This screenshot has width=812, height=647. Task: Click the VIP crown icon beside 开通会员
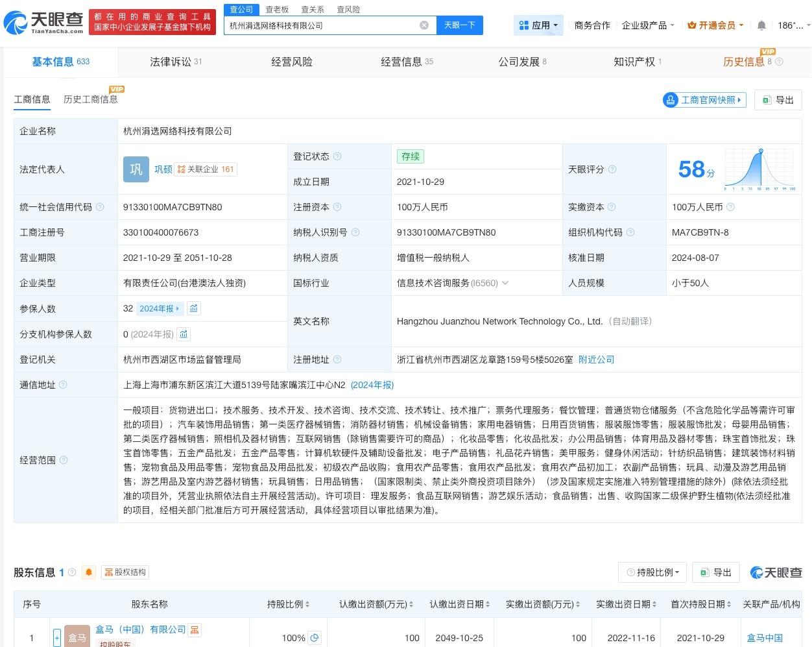[691, 25]
